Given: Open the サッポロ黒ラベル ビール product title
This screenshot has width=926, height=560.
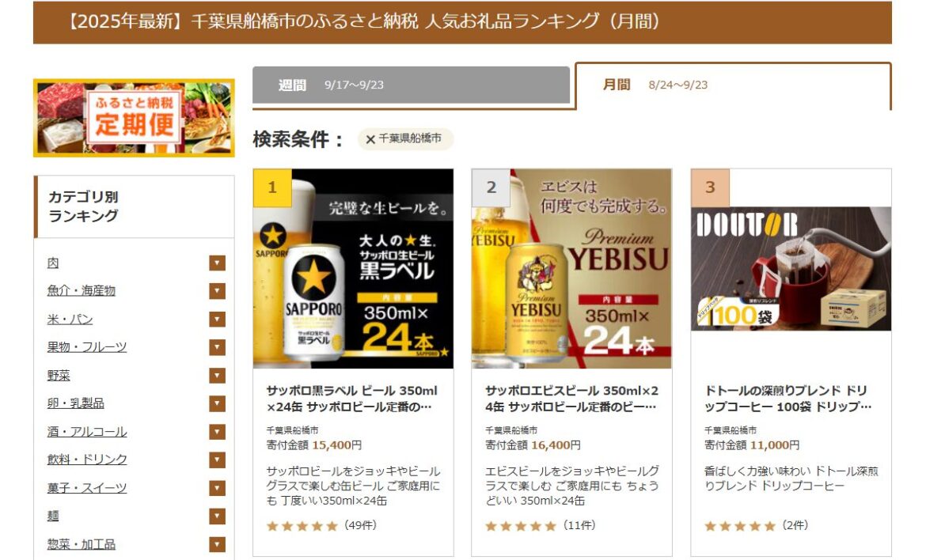Looking at the screenshot, I should pyautogui.click(x=352, y=399).
